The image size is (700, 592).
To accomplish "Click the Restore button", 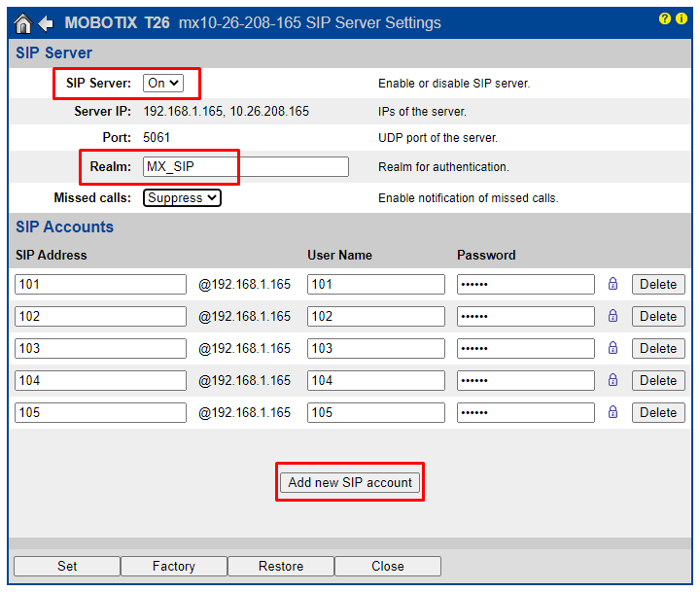I will coord(281,566).
